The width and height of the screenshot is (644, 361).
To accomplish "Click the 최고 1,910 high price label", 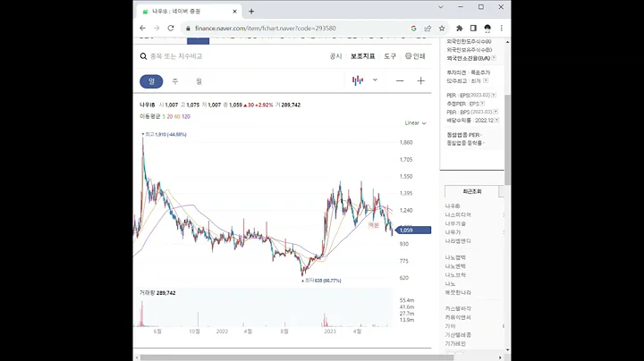I will click(x=164, y=135).
